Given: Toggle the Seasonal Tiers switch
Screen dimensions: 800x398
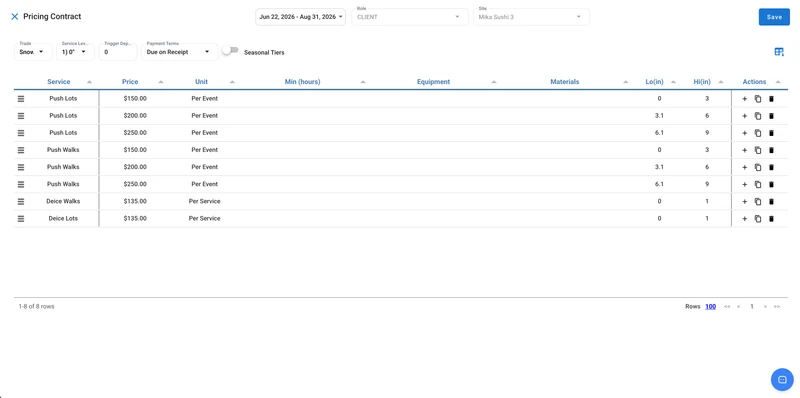Looking at the screenshot, I should pos(230,50).
